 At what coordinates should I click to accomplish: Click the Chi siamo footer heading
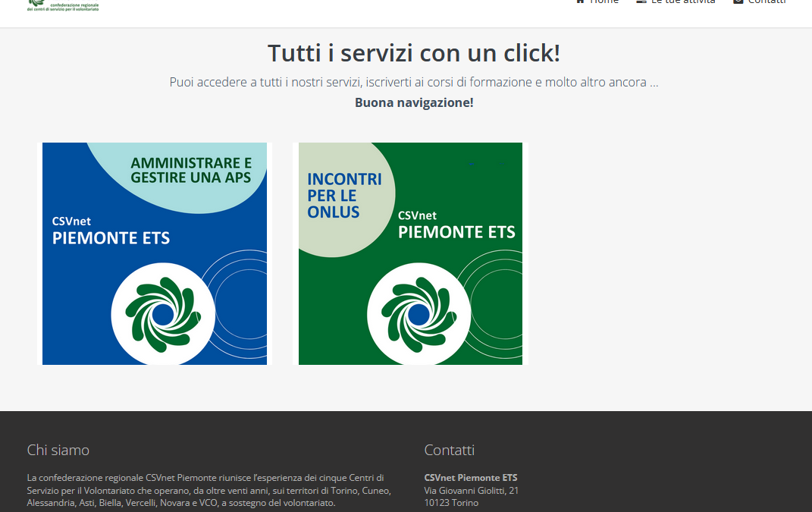point(58,450)
